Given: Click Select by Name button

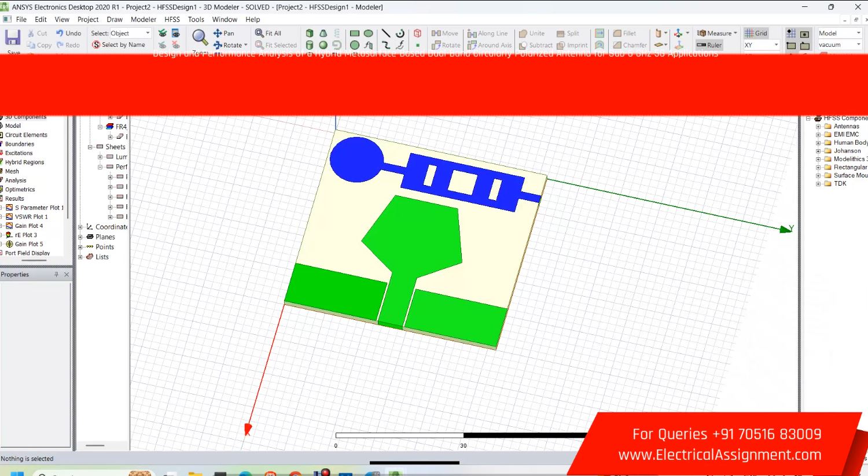Looking at the screenshot, I should (x=119, y=45).
